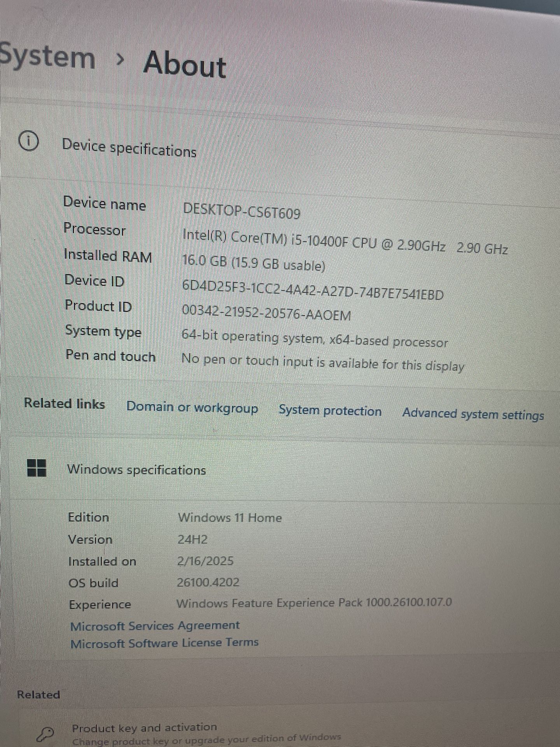
Task: Open the Microsoft Services Agreement link
Action: (155, 626)
